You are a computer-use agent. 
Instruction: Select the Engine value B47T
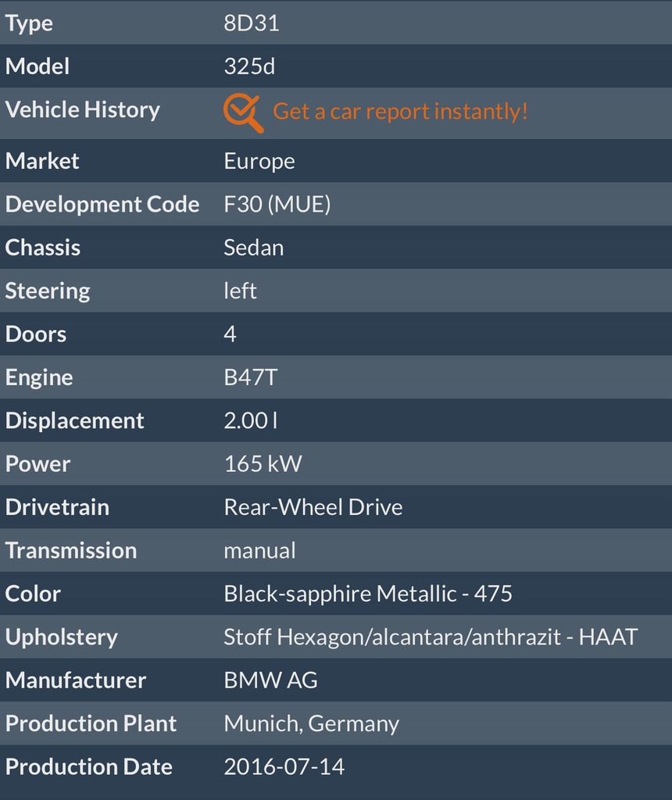click(x=250, y=377)
